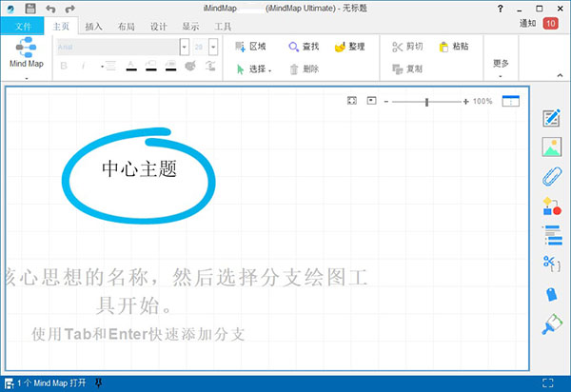The width and height of the screenshot is (571, 392).
Task: Click the zoom slider handle
Action: [x=427, y=101]
